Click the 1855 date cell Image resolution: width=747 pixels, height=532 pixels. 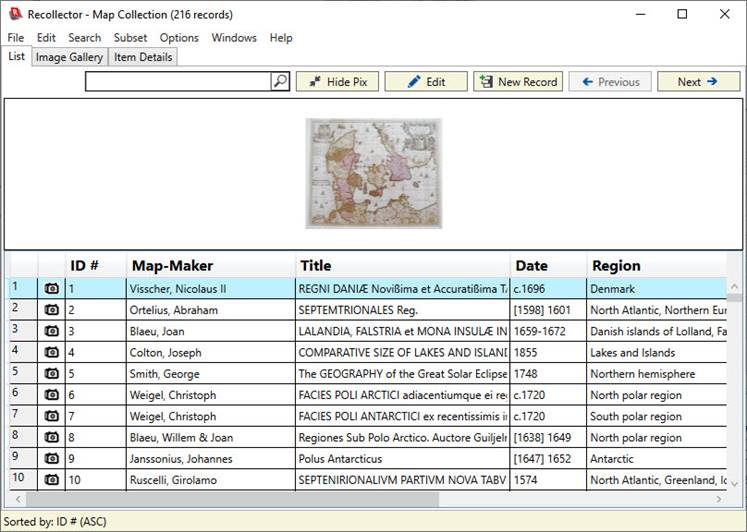(x=548, y=352)
